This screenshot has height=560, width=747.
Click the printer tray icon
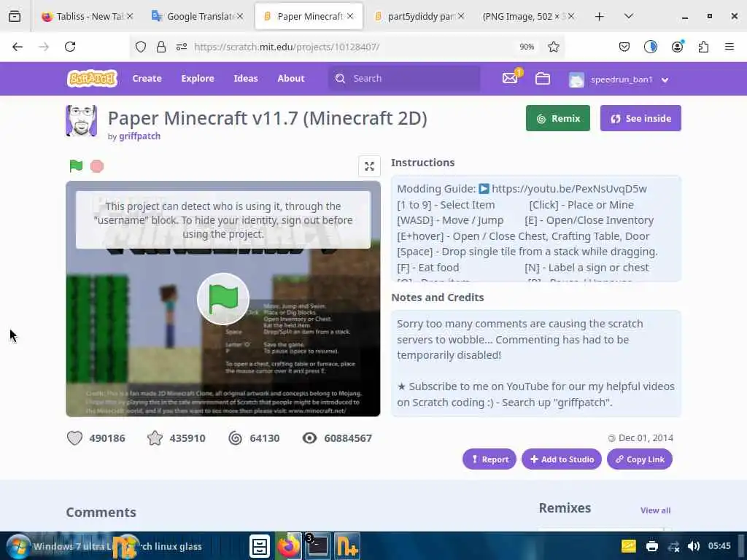click(x=651, y=546)
